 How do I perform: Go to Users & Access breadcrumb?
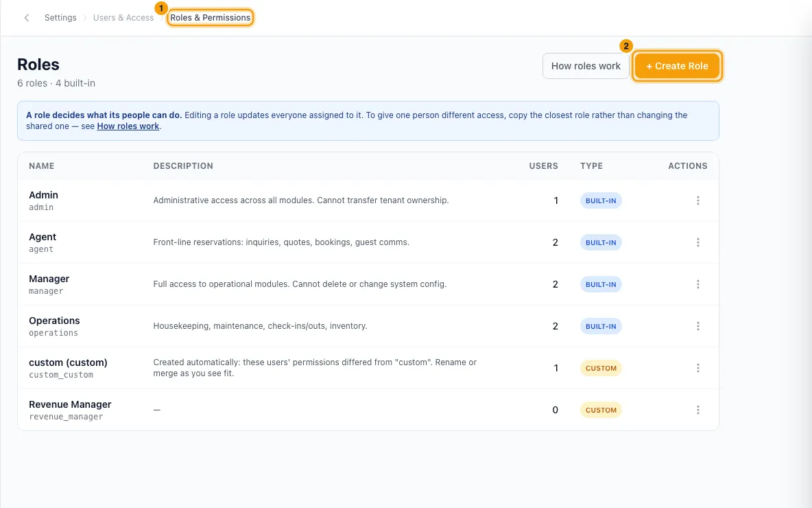click(123, 18)
